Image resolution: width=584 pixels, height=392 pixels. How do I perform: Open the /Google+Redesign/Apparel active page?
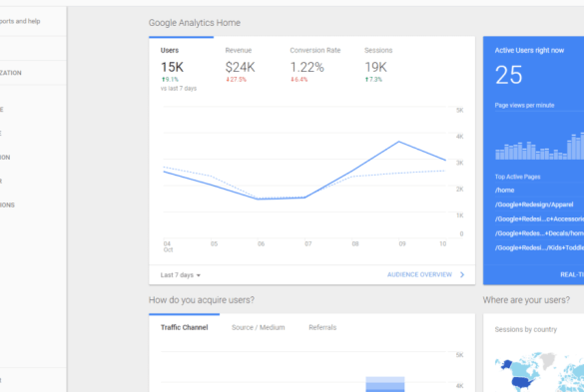534,204
